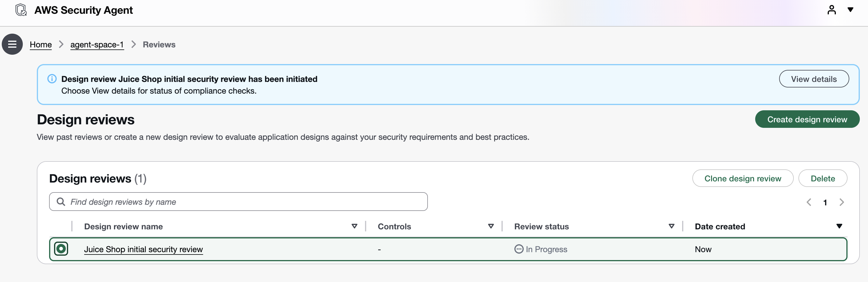Screen dimensions: 868x282
Task: Sort by Review status column arrow
Action: pyautogui.click(x=671, y=226)
